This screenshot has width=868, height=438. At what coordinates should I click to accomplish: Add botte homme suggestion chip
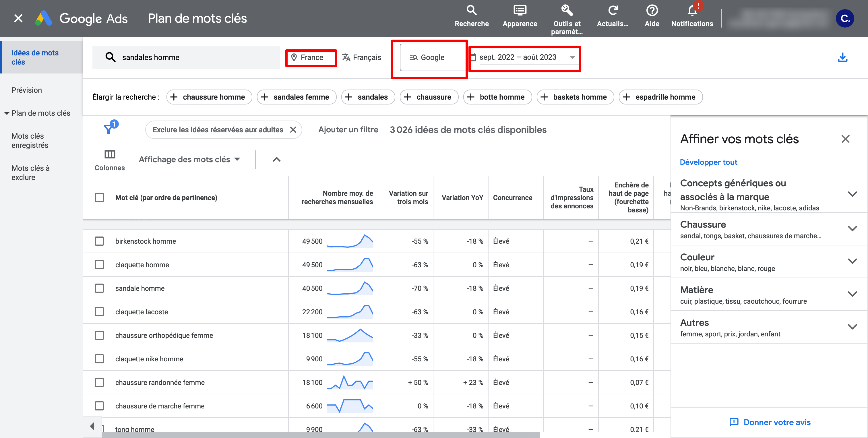pyautogui.click(x=497, y=97)
